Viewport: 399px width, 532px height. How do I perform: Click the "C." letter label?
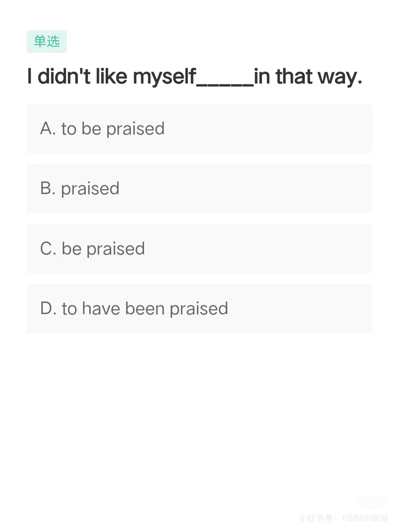(48, 249)
